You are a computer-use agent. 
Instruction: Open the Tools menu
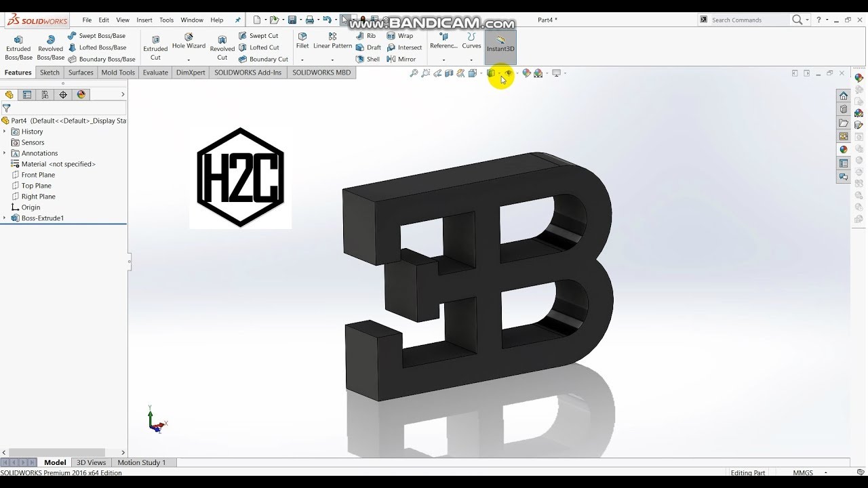pos(166,20)
